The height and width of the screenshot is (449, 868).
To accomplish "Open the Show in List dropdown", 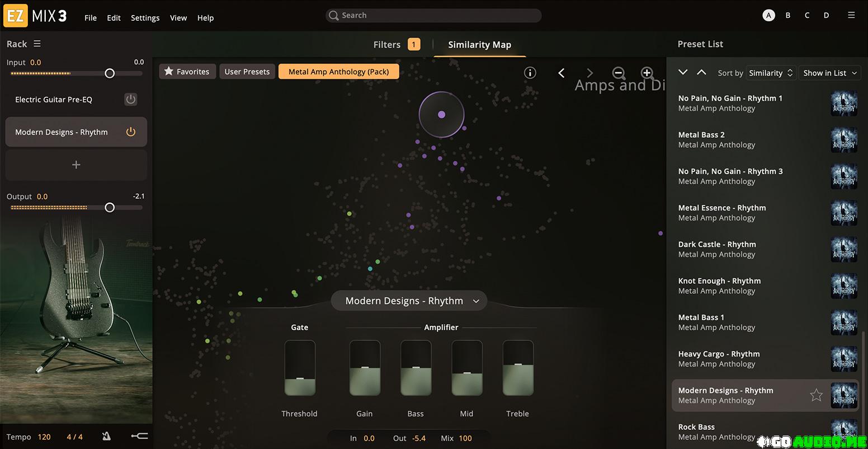I will click(x=830, y=73).
